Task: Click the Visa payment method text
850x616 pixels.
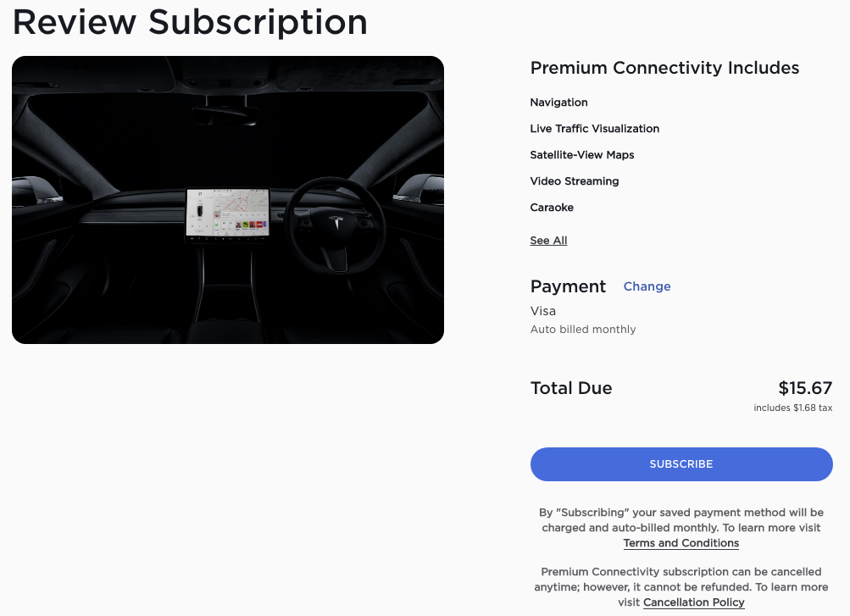Action: 543,311
